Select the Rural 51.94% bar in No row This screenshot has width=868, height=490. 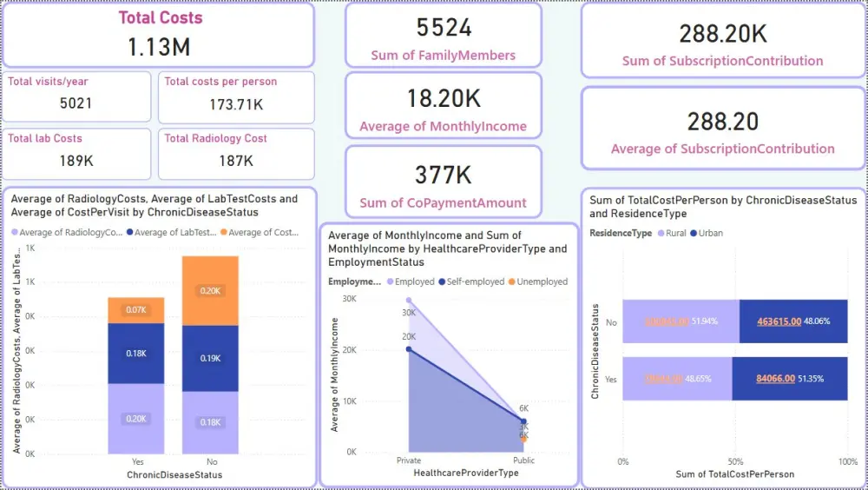(681, 321)
